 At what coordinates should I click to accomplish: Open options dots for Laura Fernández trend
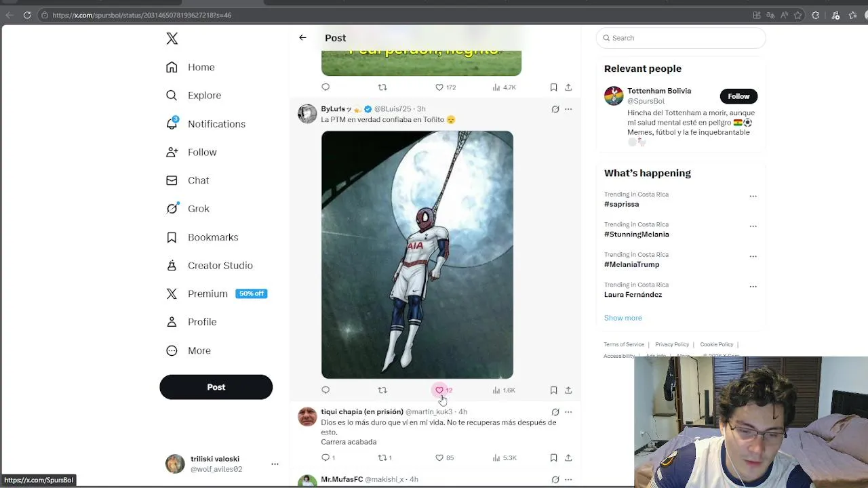coord(753,286)
